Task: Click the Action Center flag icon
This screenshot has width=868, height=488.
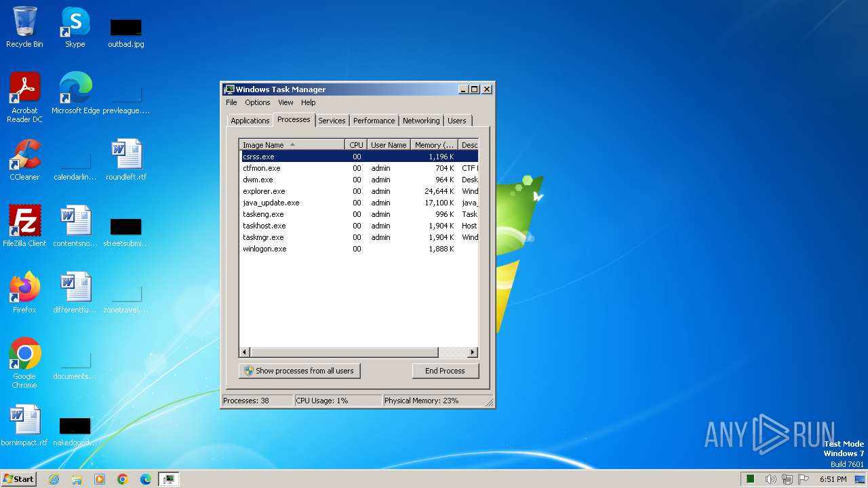Action: pyautogui.click(x=804, y=479)
